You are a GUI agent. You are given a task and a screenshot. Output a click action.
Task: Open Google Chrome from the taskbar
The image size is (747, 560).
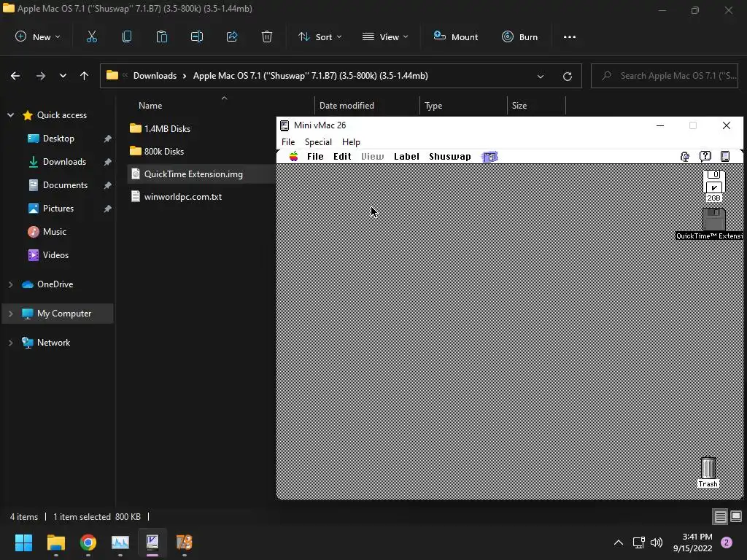tap(88, 542)
